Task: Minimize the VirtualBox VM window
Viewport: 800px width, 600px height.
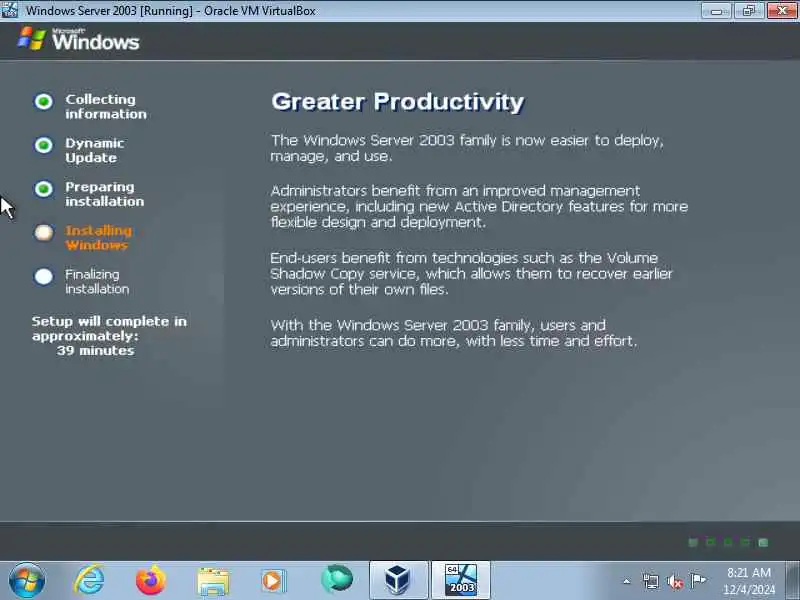Action: click(x=716, y=10)
